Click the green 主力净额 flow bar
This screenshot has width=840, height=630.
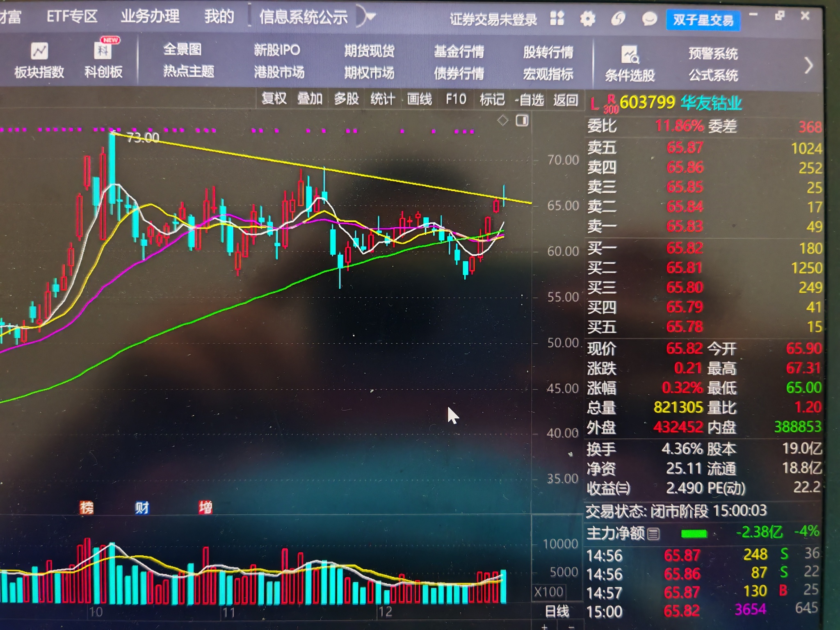[694, 534]
